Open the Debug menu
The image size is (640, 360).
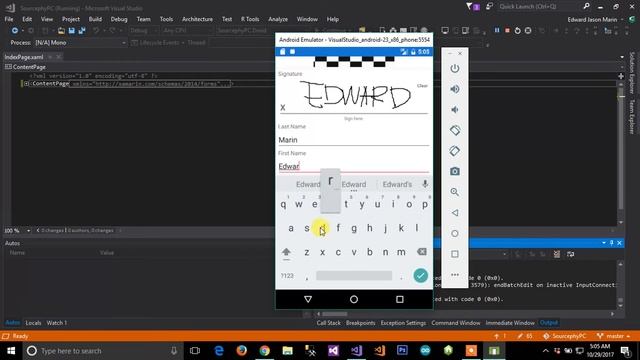point(119,19)
